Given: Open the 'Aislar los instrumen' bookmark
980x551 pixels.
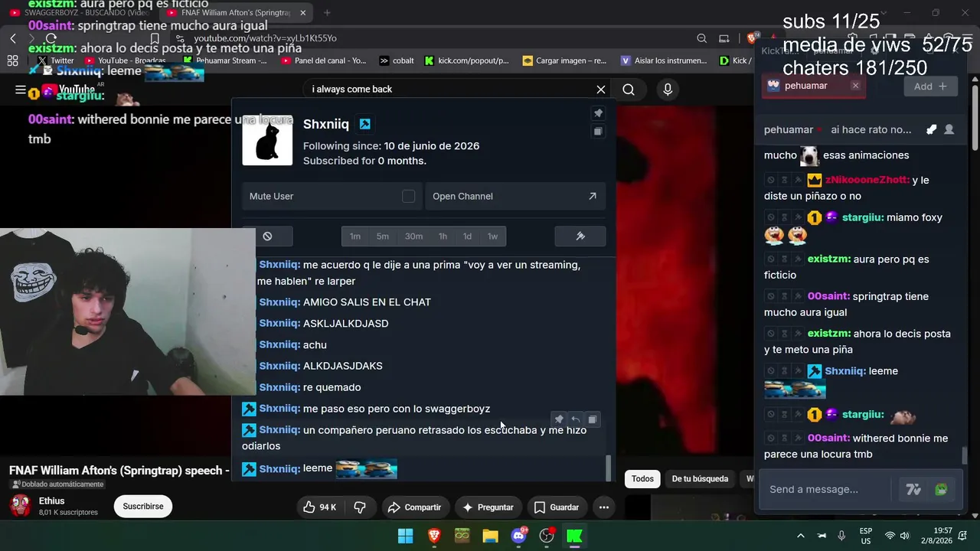Looking at the screenshot, I should (x=664, y=60).
